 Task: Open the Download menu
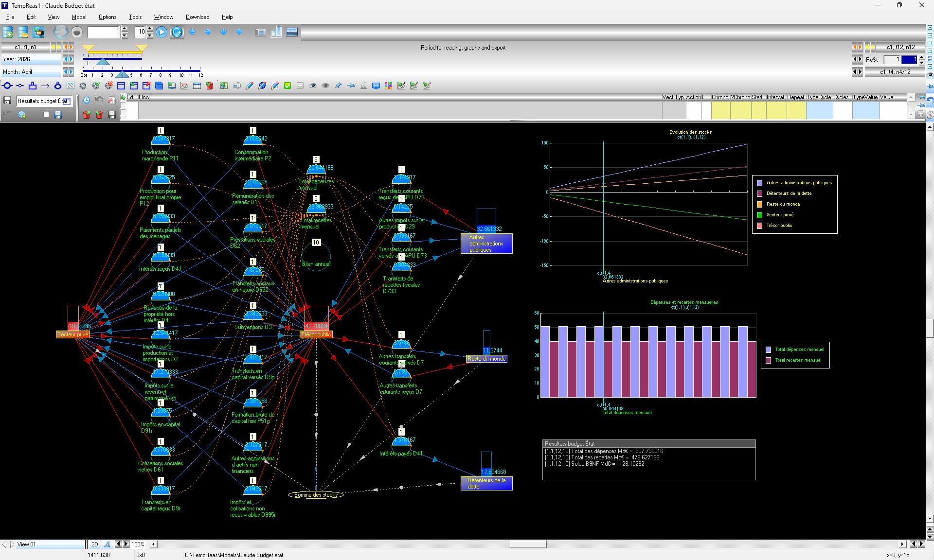pos(198,17)
